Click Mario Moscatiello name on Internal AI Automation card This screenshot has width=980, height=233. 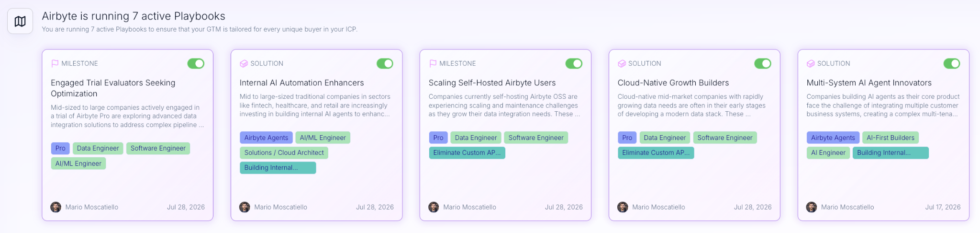(x=280, y=207)
